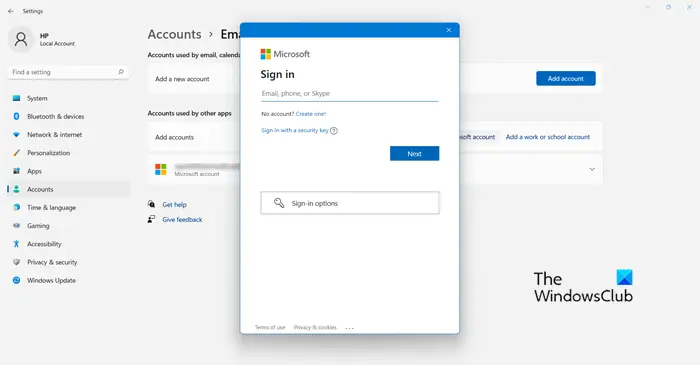Screen dimensions: 700x365
Task: Click the Add account button
Action: click(x=566, y=79)
